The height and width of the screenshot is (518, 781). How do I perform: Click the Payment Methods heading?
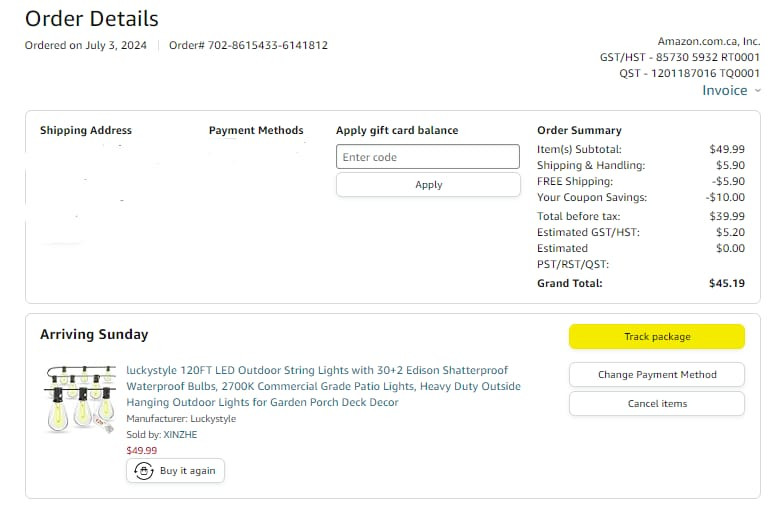click(x=256, y=130)
